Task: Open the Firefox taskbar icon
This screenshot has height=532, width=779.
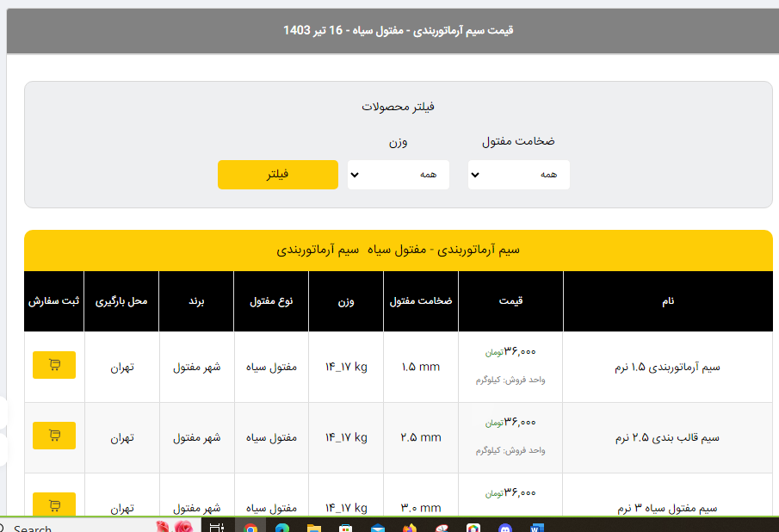Action: pyautogui.click(x=409, y=527)
